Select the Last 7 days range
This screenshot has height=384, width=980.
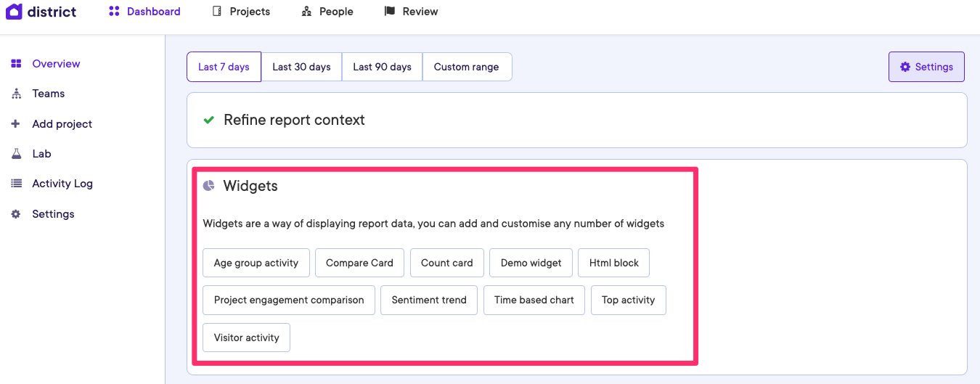224,67
